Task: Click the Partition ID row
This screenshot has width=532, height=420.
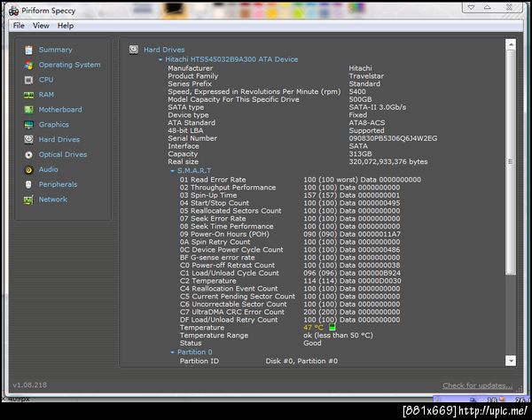Action: (x=259, y=361)
